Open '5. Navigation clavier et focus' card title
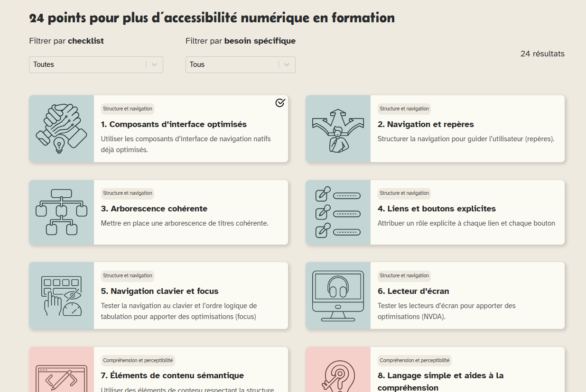The width and height of the screenshot is (586, 392). coord(159,291)
